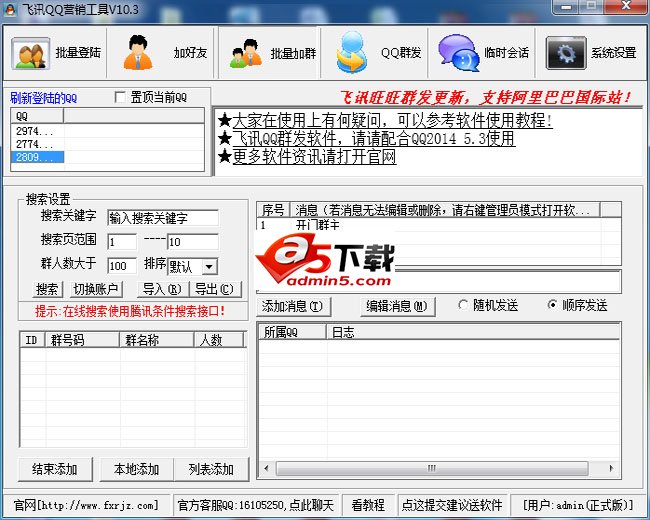Click the 编辑消息(M) edit message button

397,306
